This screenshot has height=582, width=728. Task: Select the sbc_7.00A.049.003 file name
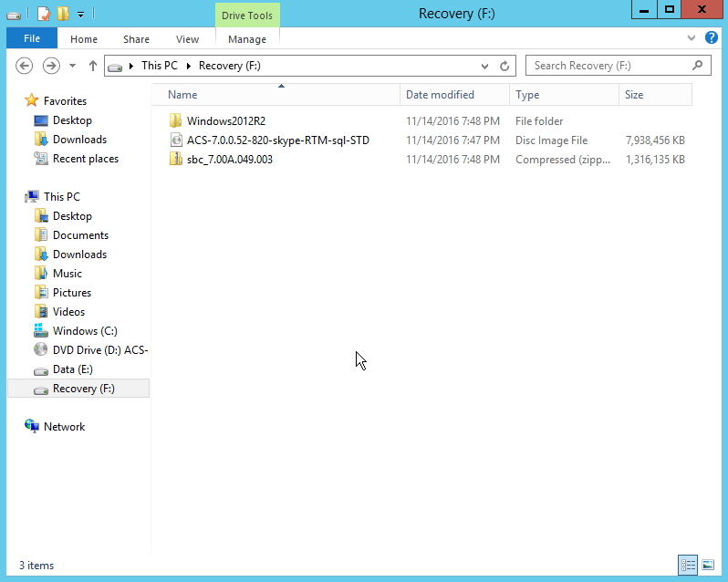(230, 160)
